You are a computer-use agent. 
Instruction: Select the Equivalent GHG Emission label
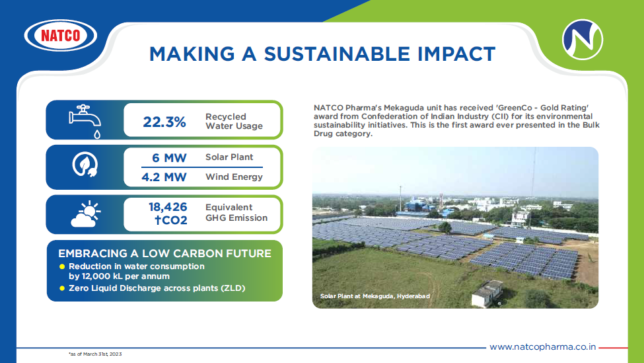[x=236, y=212]
